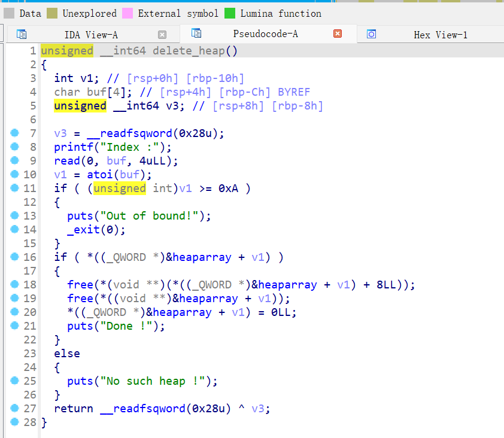
Task: Close the IDA View-A tab
Action: point(162,35)
